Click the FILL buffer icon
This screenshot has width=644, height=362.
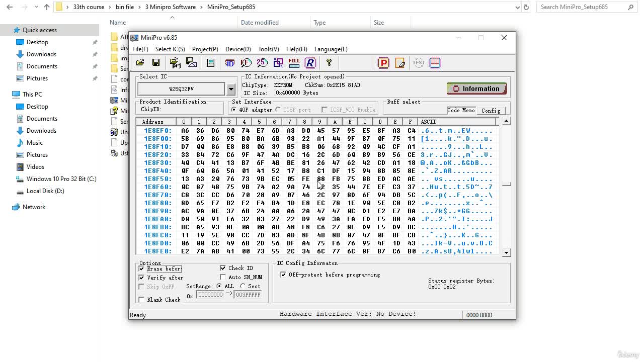click(294, 63)
